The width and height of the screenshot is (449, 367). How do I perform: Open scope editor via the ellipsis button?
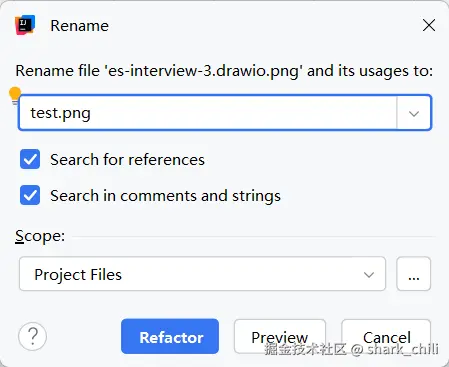pyautogui.click(x=413, y=274)
